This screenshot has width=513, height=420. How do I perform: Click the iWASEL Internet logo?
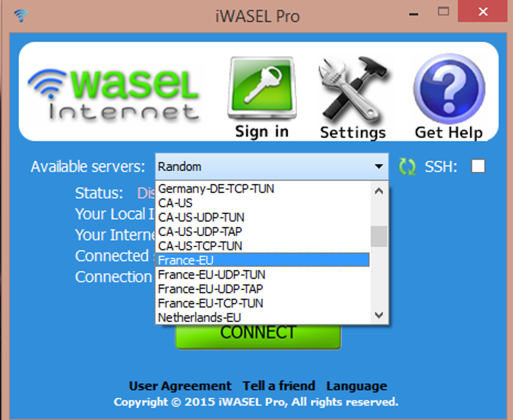click(x=114, y=94)
